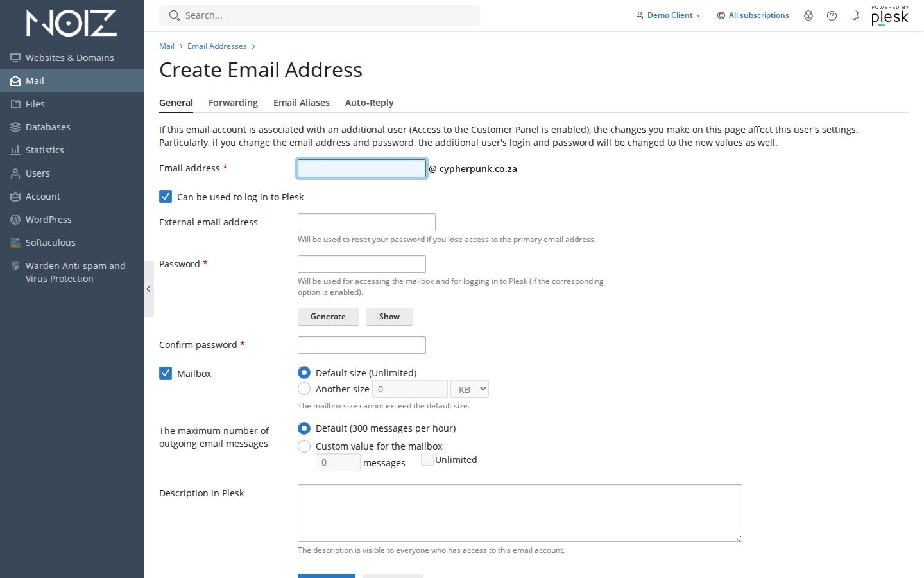The height and width of the screenshot is (578, 924).
Task: Open the Statistics sidebar item
Action: coord(72,150)
